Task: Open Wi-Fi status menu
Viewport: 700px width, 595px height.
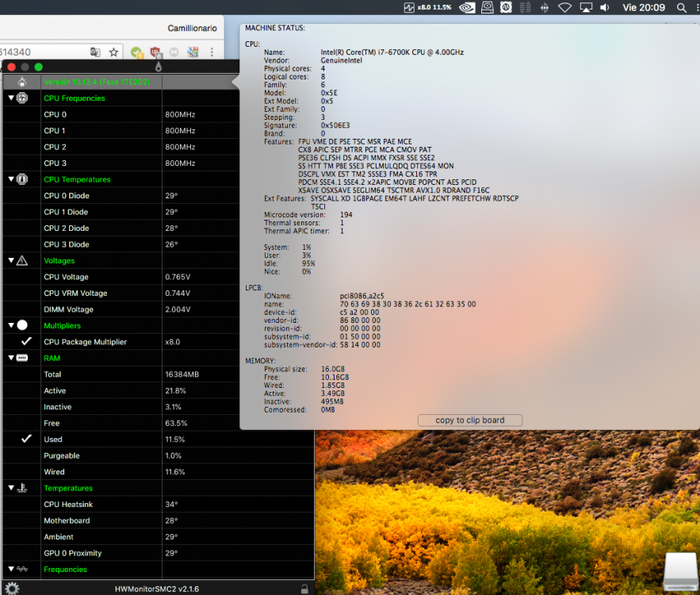Action: (x=564, y=8)
